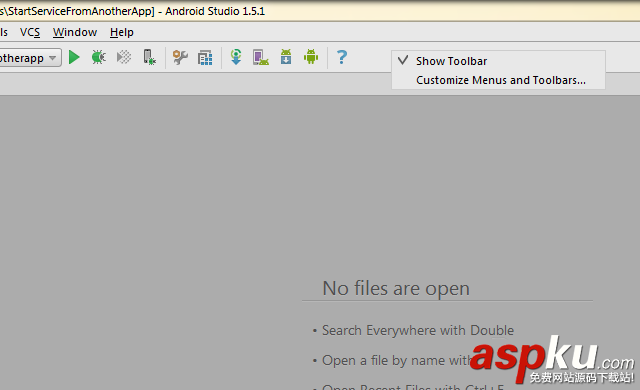Open the VCS menu

pyautogui.click(x=30, y=32)
